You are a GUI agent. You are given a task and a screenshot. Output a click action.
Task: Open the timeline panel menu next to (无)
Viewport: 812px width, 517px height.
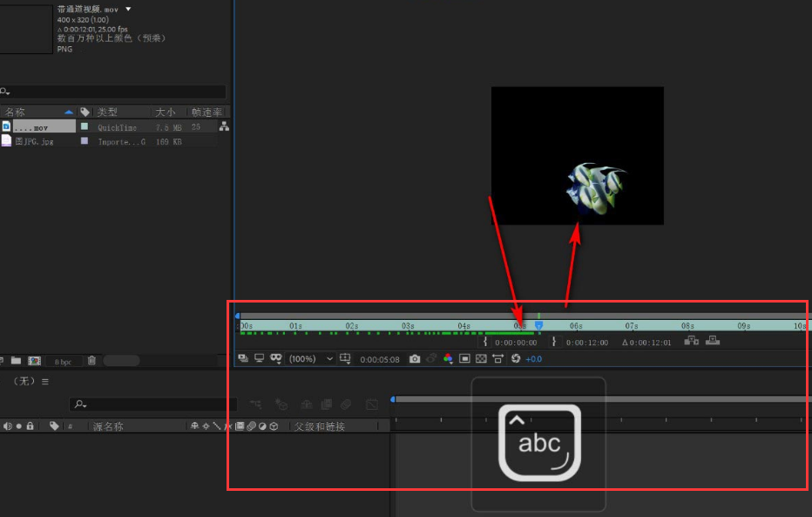[45, 381]
